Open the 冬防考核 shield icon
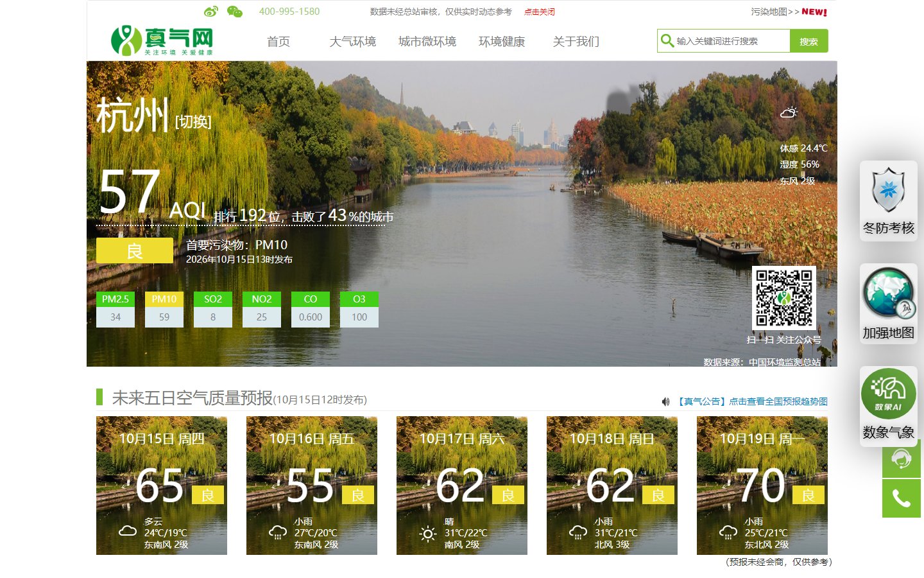Image resolution: width=924 pixels, height=578 pixels. pos(889,190)
